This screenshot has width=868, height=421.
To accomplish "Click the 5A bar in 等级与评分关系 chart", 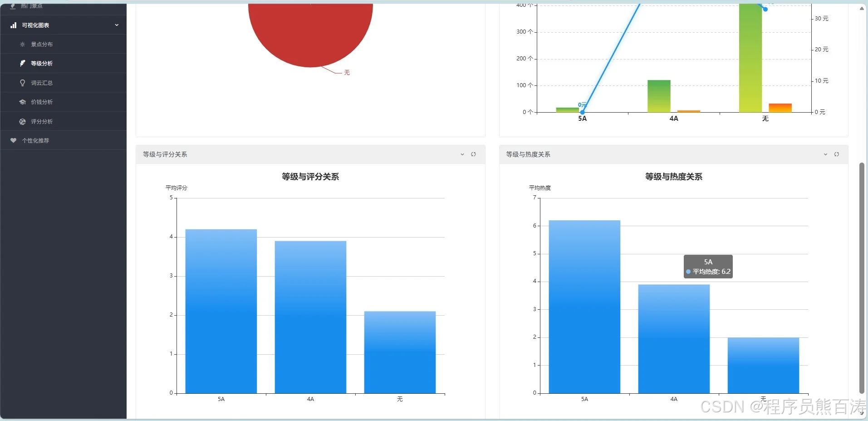I will click(x=221, y=311).
